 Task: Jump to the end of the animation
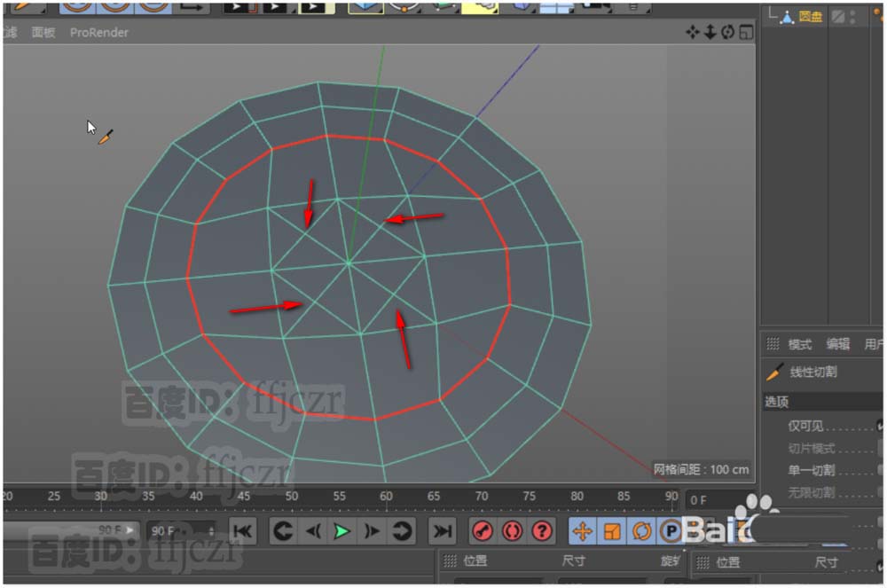[x=441, y=531]
